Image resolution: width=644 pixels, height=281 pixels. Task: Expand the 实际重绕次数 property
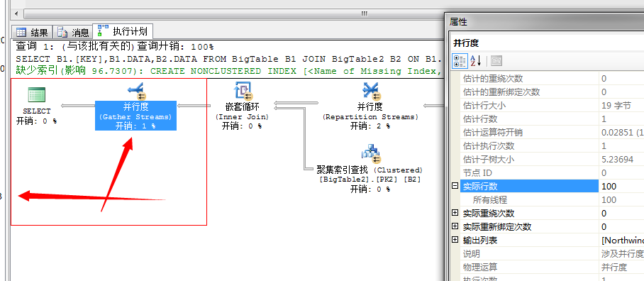point(455,213)
